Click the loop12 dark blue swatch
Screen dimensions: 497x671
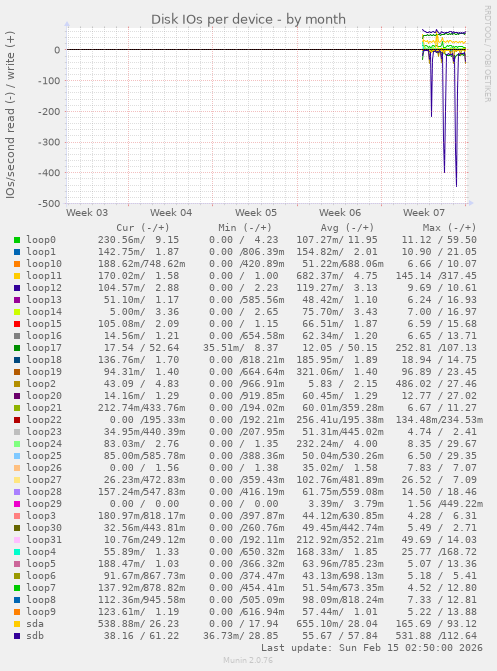[17, 288]
